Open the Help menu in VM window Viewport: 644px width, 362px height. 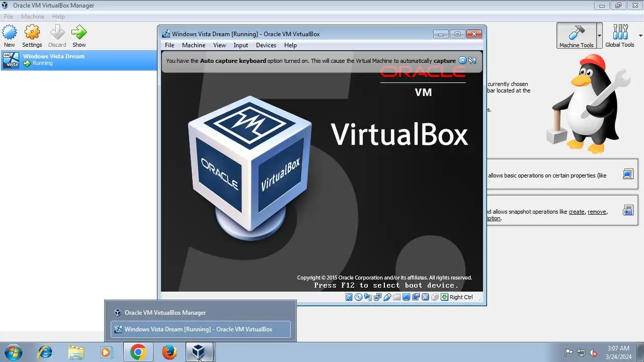(290, 45)
